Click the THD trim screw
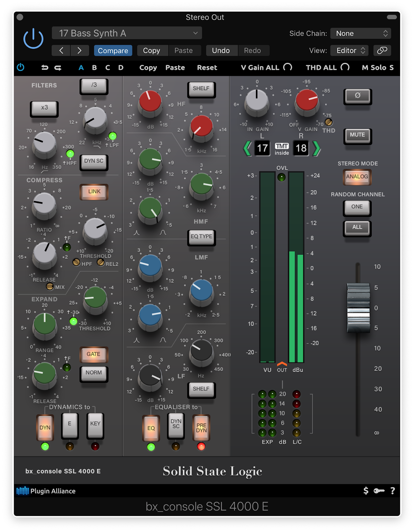 pos(328,122)
